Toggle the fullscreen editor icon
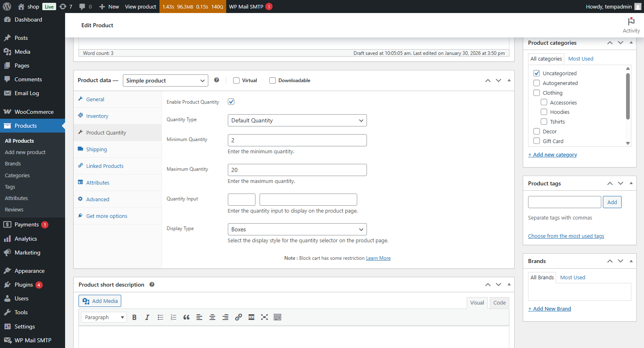 [264, 318]
